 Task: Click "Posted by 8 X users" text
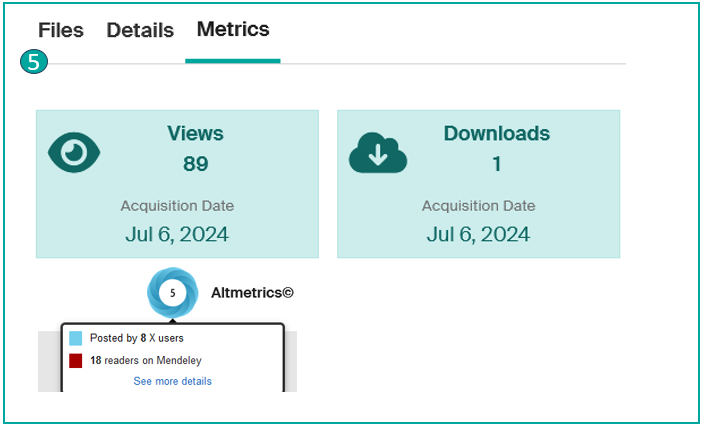click(137, 339)
